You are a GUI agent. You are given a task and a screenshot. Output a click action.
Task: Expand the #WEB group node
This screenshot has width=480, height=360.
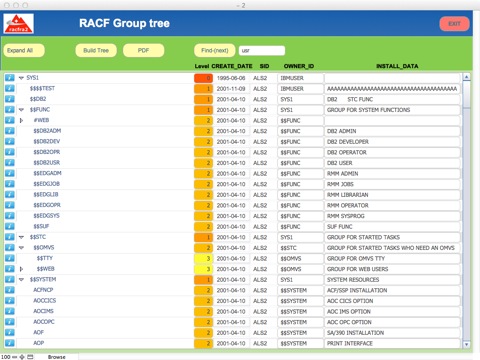[21, 120]
